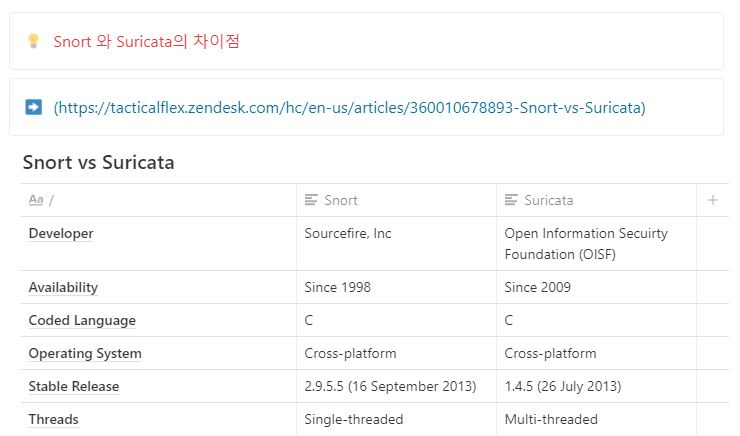740x436 pixels.
Task: Select the 'Since 2009' cell
Action: click(597, 287)
